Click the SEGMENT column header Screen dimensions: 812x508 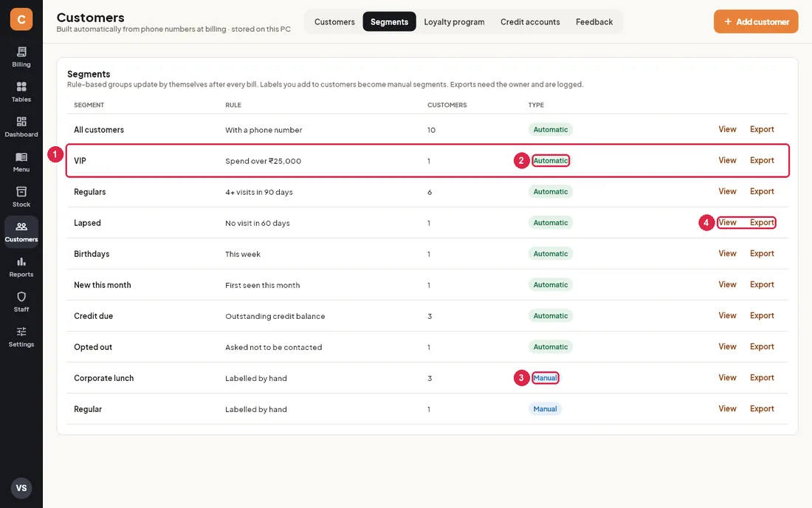click(x=89, y=105)
